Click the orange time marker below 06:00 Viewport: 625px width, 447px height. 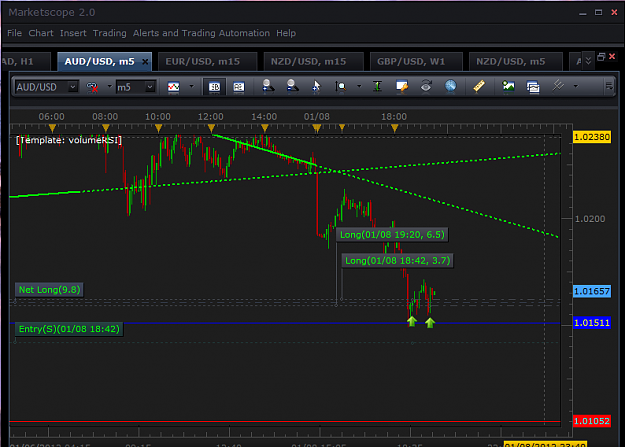[x=52, y=128]
